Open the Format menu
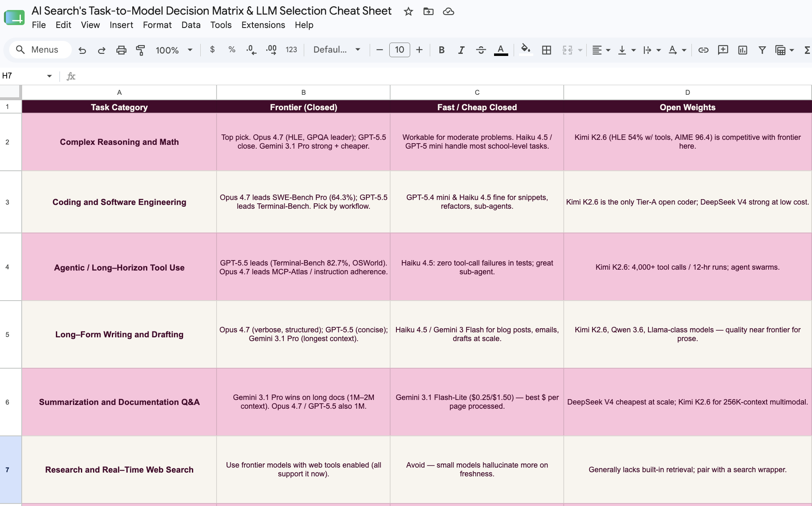The width and height of the screenshot is (812, 506). (157, 25)
